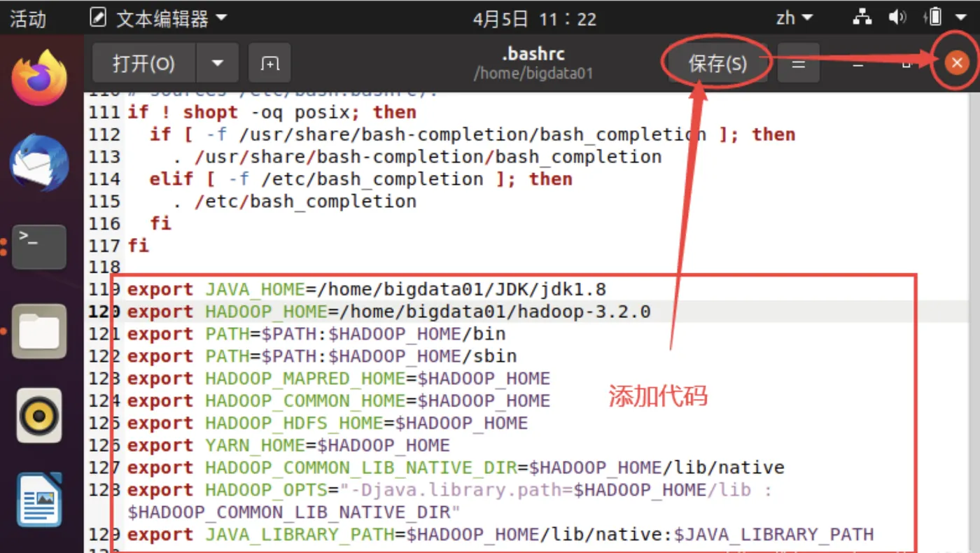This screenshot has width=980, height=553.
Task: Expand the dropdown arrow beside Open button
Action: point(217,64)
